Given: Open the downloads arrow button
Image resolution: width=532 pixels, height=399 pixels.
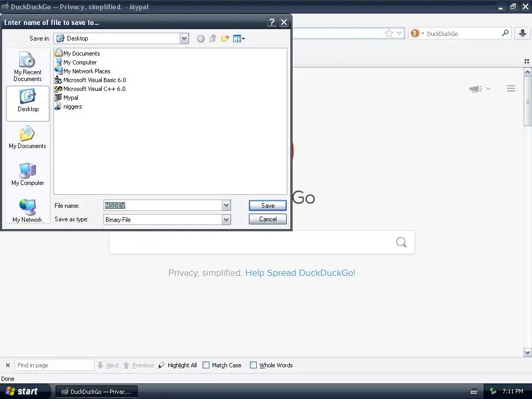Looking at the screenshot, I should click(x=523, y=33).
